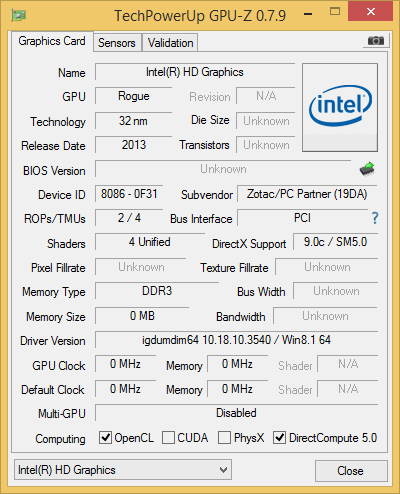Screen dimensions: 400x494
Task: Open the Intel(R) HD Graphics GPU dropdown
Action: point(123,470)
